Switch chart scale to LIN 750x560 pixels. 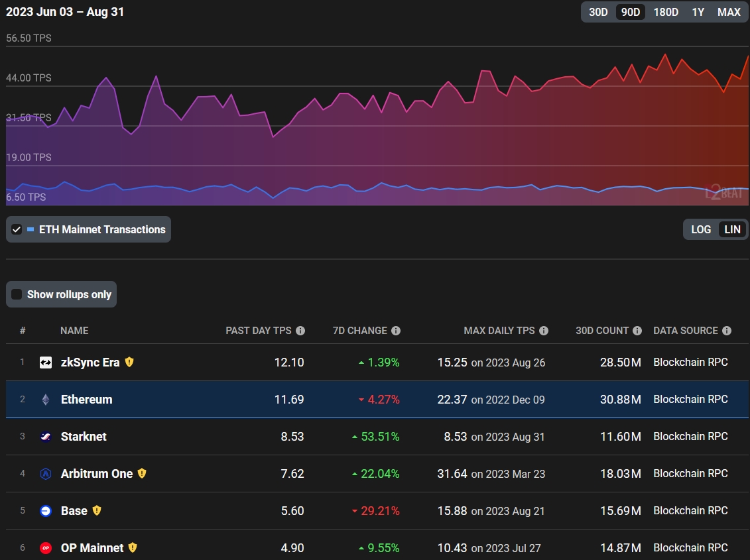[732, 229]
